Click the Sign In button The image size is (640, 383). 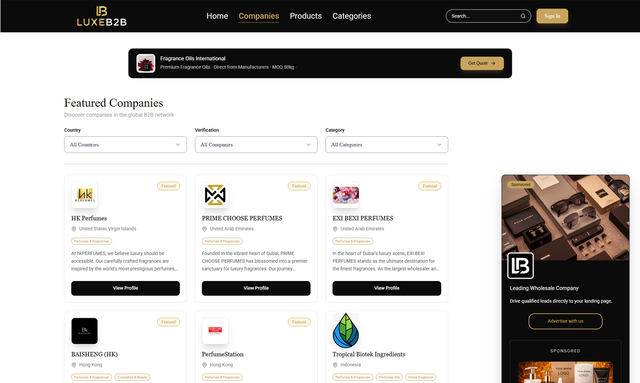[552, 16]
